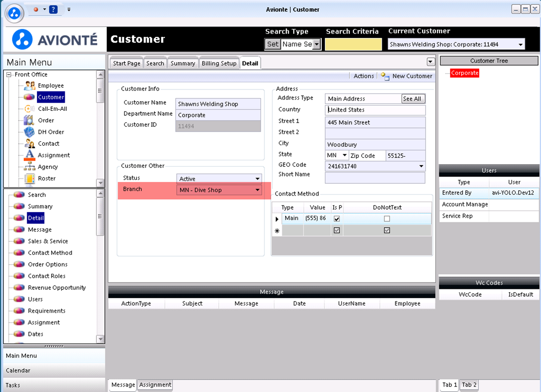Image resolution: width=541 pixels, height=392 pixels.
Task: Click the See All address button
Action: 412,99
